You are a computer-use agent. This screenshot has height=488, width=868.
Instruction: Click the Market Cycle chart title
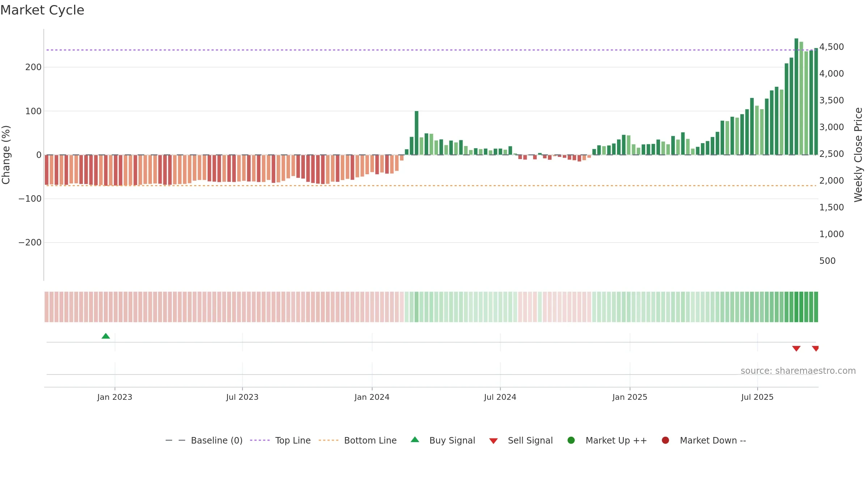click(x=42, y=10)
